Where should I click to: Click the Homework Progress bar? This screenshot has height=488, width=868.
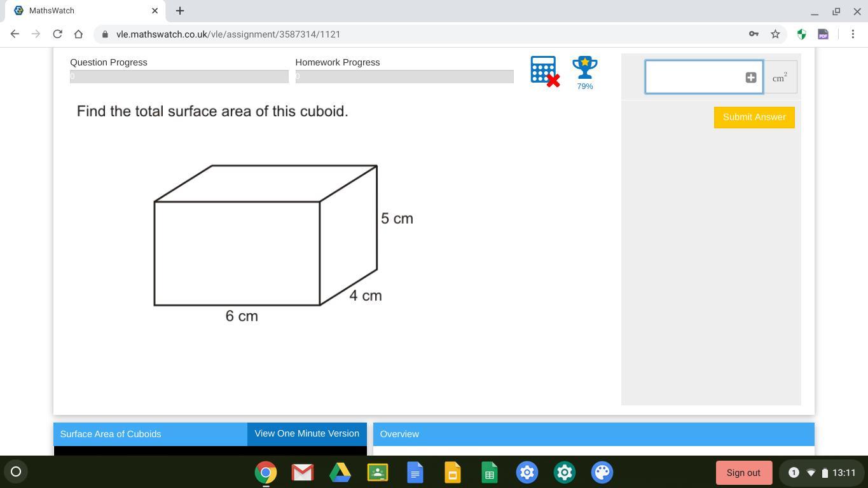404,76
